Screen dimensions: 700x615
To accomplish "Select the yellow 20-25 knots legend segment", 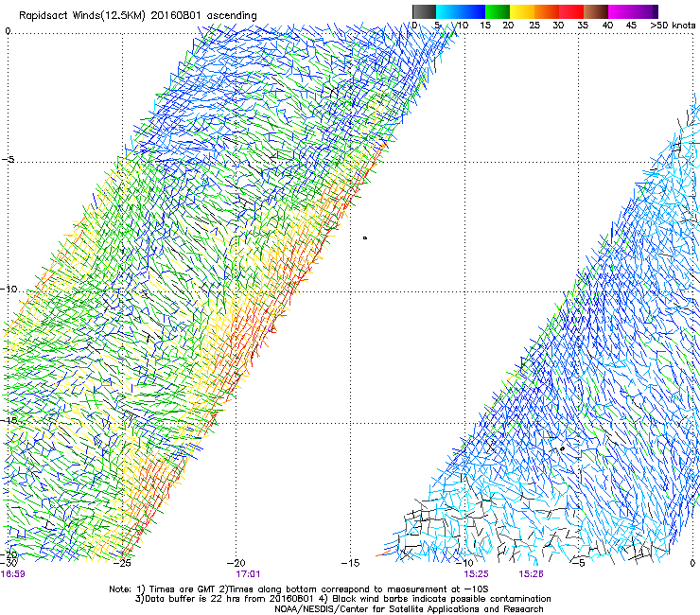I will coord(522,11).
